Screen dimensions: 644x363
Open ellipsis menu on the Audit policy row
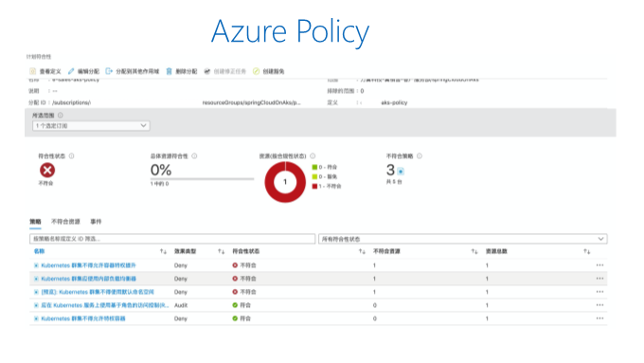[599, 305]
